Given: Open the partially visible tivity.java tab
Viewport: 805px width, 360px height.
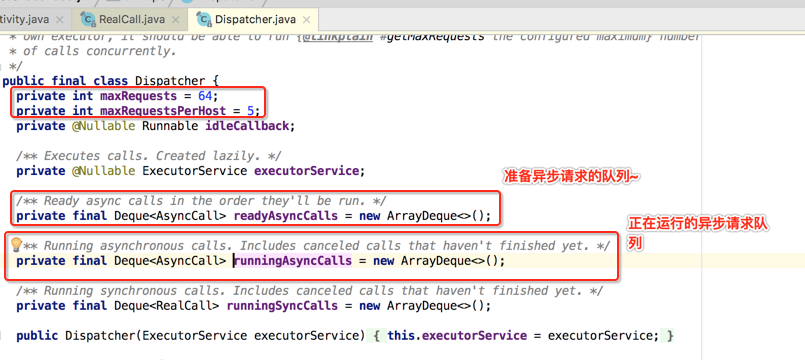Looking at the screenshot, I should pos(25,20).
